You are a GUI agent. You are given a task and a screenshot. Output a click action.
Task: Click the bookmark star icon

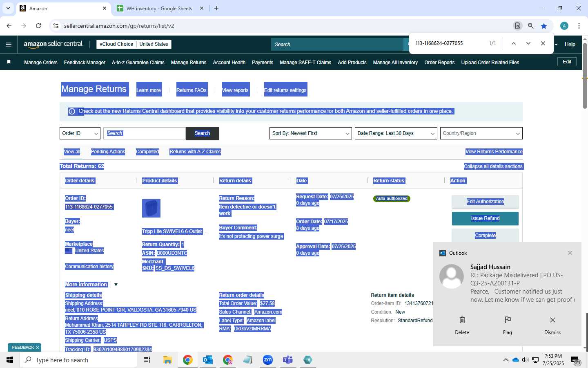coord(544,26)
